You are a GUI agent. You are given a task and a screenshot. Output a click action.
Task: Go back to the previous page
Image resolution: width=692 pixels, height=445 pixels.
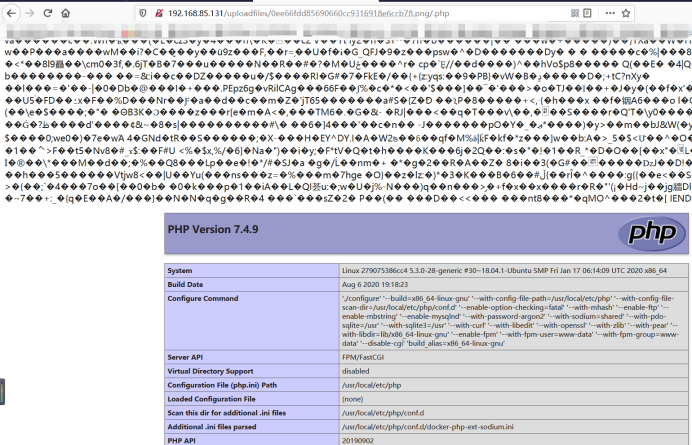coord(11,13)
